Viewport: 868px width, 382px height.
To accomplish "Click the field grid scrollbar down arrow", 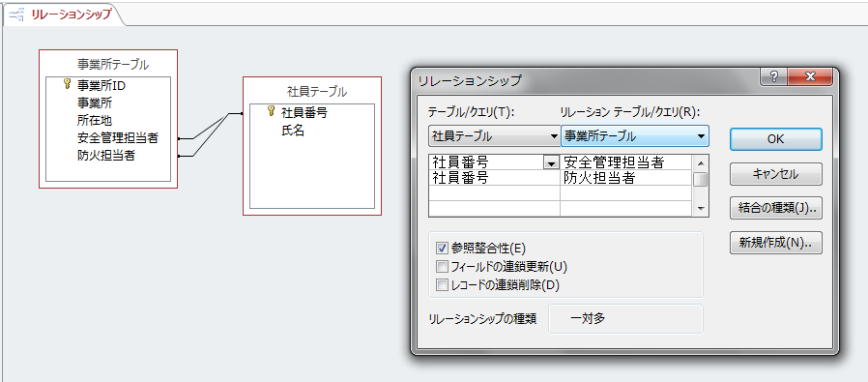I will [701, 209].
